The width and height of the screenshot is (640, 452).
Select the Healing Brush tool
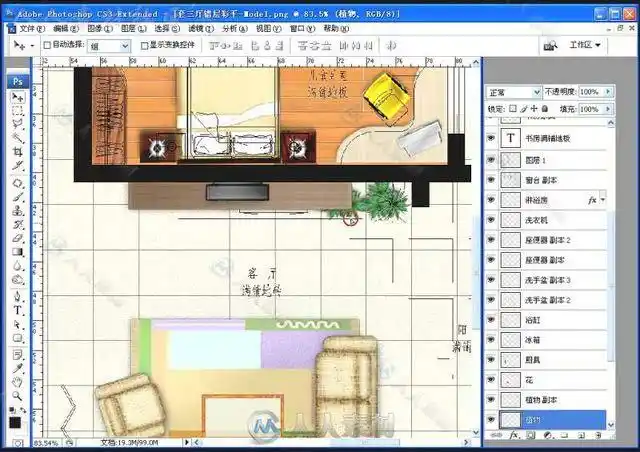pyautogui.click(x=17, y=183)
